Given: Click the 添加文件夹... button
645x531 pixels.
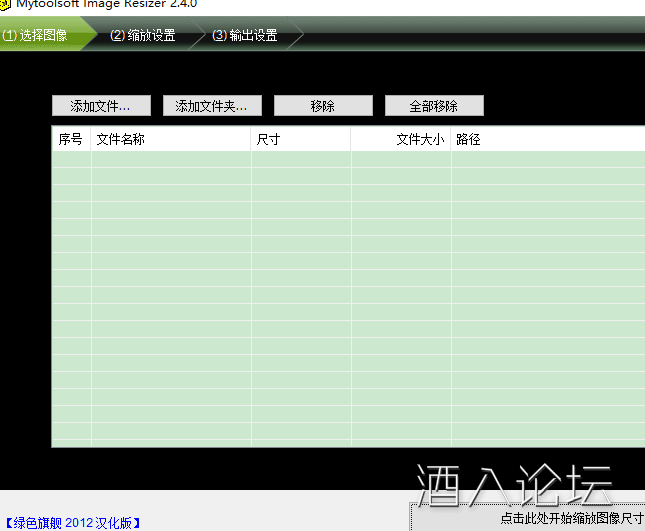Looking at the screenshot, I should (212, 106).
